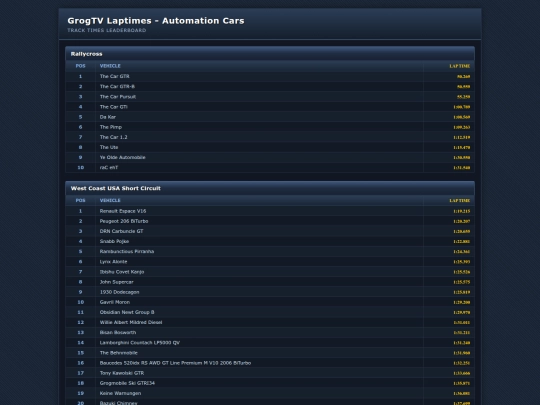The width and height of the screenshot is (540, 405).
Task: Select the "raC ehT" entry
Action: pyautogui.click(x=109, y=167)
